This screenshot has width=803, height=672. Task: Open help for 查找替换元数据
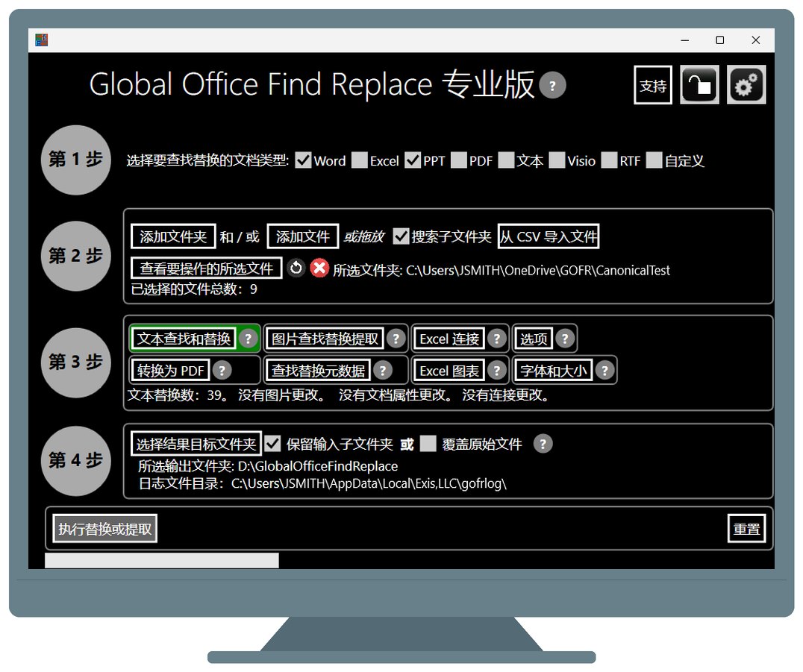point(383,371)
